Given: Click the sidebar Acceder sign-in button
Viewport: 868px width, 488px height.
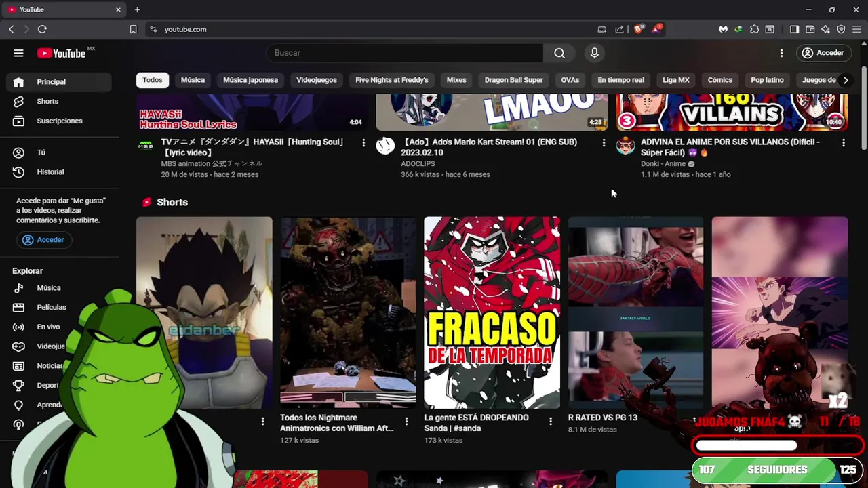Looking at the screenshot, I should click(x=44, y=240).
